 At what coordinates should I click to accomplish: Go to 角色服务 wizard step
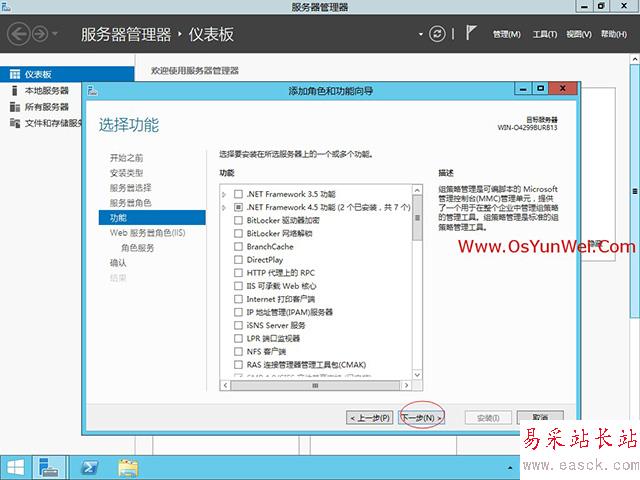(138, 248)
